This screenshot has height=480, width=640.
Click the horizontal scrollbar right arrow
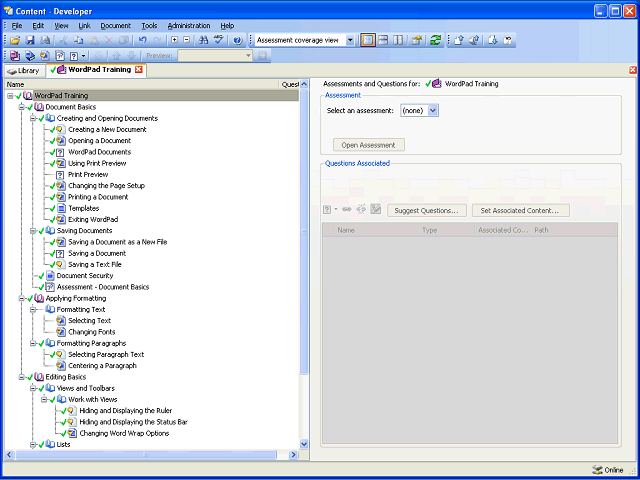pos(293,455)
